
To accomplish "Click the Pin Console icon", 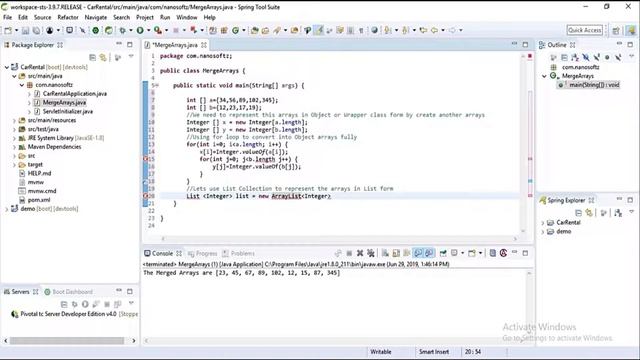I will pyautogui.click(x=443, y=253).
